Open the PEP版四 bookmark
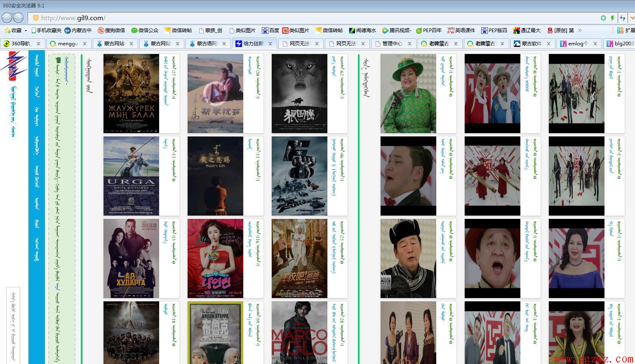The height and width of the screenshot is (364, 635). 494,31
